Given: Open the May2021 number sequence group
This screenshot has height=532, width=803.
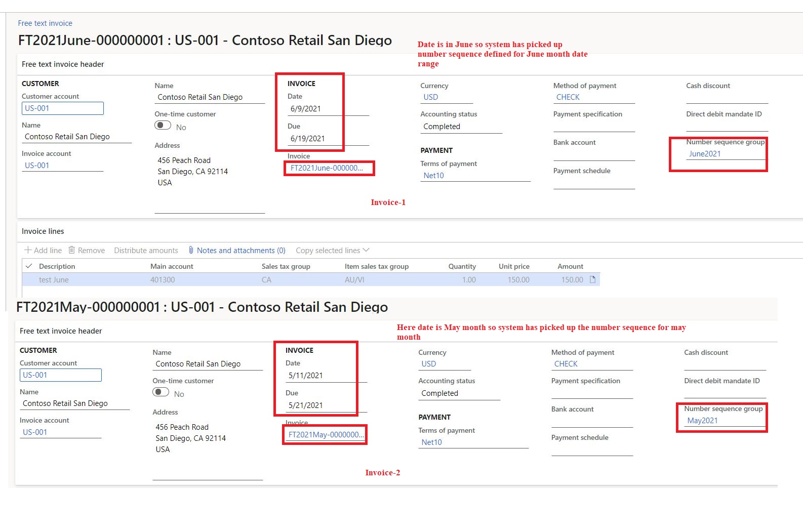Looking at the screenshot, I should click(x=702, y=421).
